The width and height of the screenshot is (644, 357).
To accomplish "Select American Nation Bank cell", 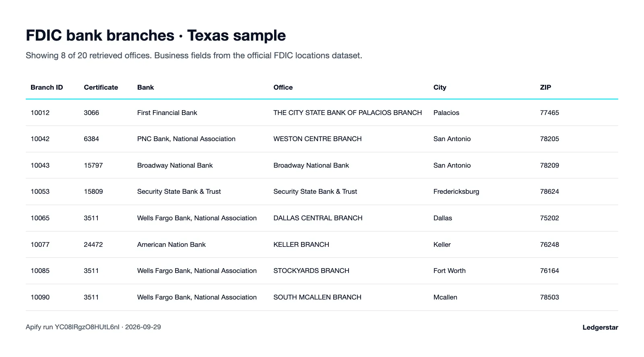I will tap(171, 244).
